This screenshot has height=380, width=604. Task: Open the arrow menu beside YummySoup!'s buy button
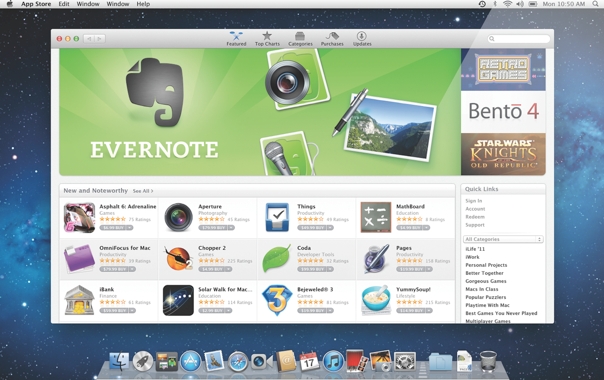click(x=429, y=311)
